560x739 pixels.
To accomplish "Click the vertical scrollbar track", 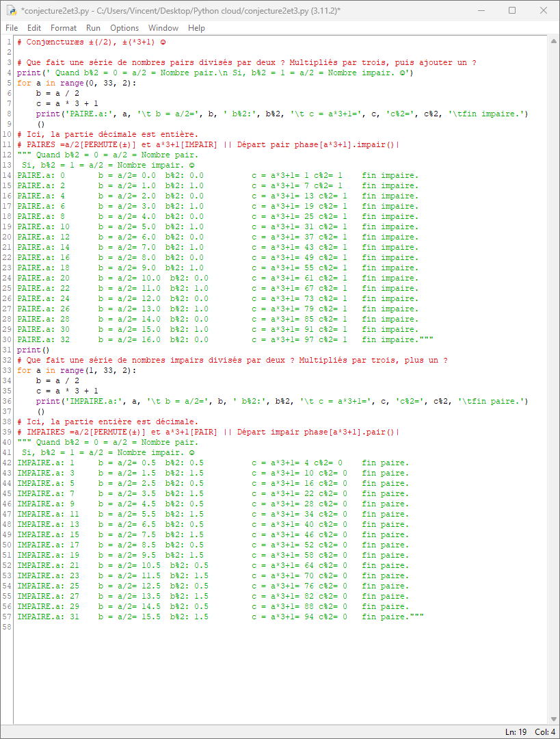I will [x=553, y=380].
